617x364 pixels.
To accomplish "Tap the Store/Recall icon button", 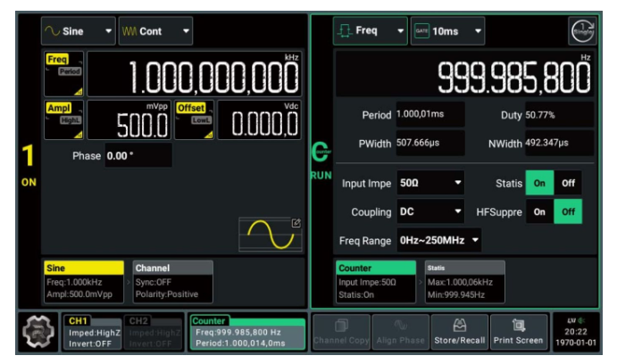I will pos(460,332).
